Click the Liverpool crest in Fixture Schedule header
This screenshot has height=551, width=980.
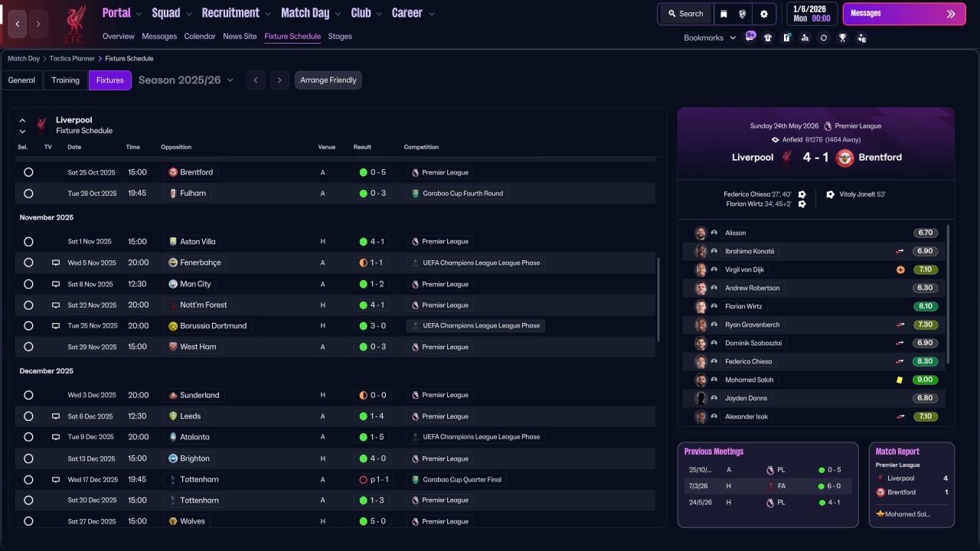41,126
